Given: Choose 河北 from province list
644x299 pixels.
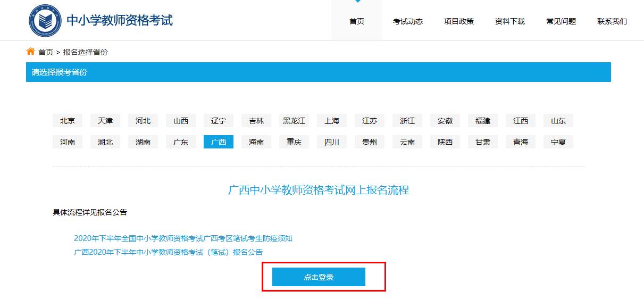Looking at the screenshot, I should 143,121.
